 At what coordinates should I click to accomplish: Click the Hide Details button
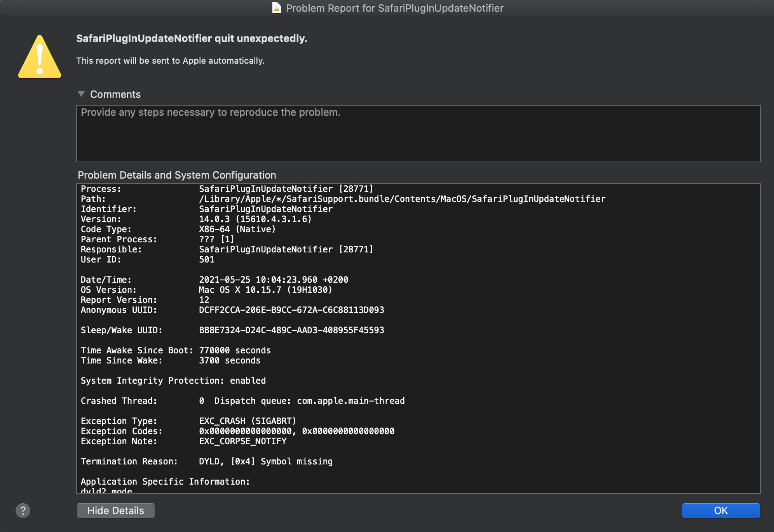click(115, 511)
